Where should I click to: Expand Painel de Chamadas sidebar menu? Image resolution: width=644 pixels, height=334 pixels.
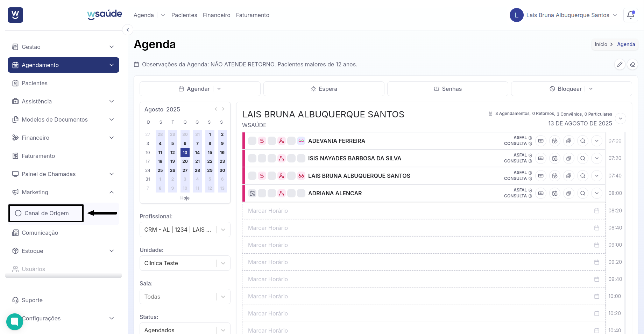coord(63,174)
